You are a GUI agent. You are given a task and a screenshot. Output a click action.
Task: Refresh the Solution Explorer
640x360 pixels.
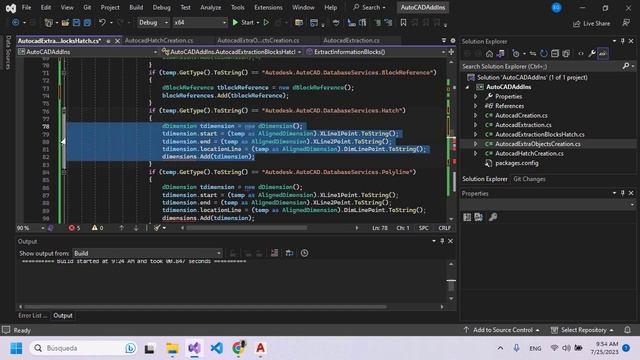(544, 53)
